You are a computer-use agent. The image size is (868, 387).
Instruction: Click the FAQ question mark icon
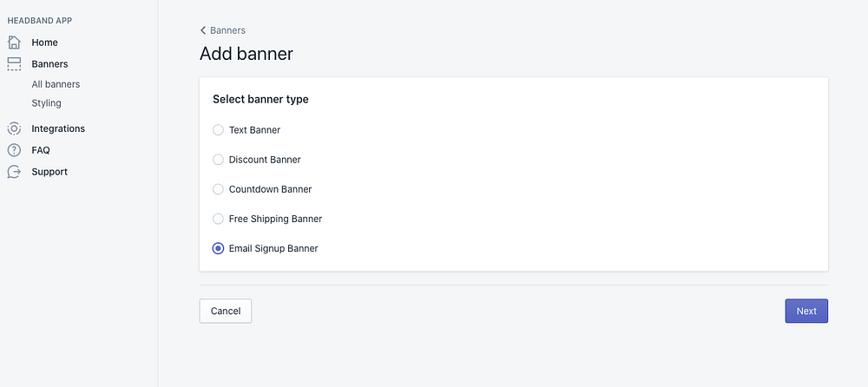(x=14, y=150)
